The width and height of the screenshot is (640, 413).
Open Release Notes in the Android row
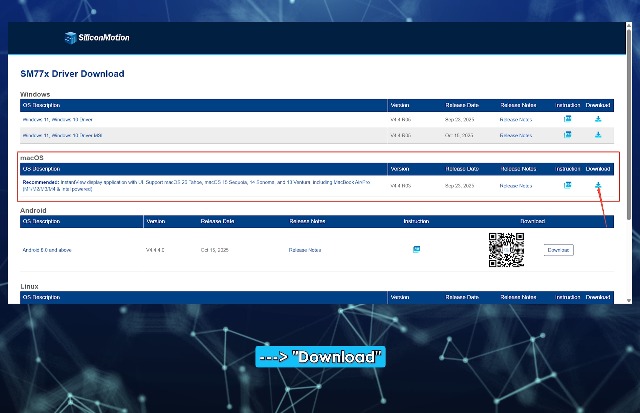tap(304, 250)
